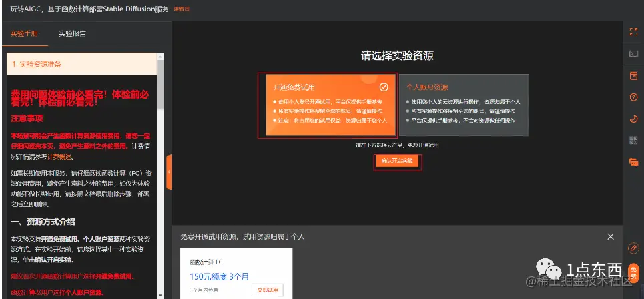The image size is (644, 299).
Task: Open the 计费概述 link
Action: 59,156
